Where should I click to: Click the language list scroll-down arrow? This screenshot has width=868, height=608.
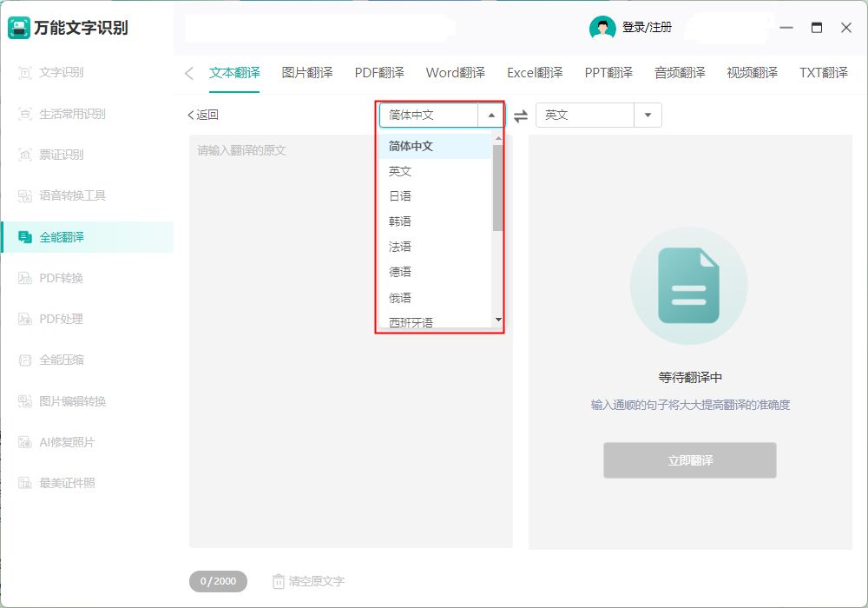[498, 320]
